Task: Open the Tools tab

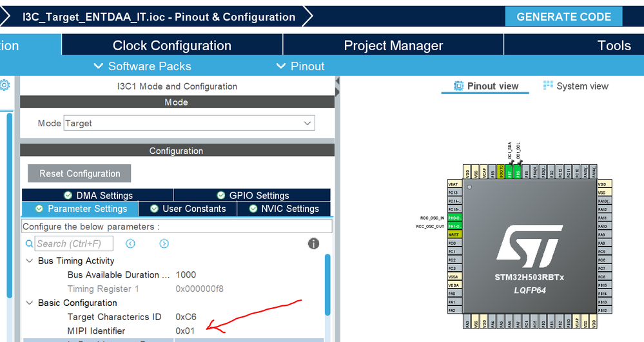Action: tap(614, 45)
